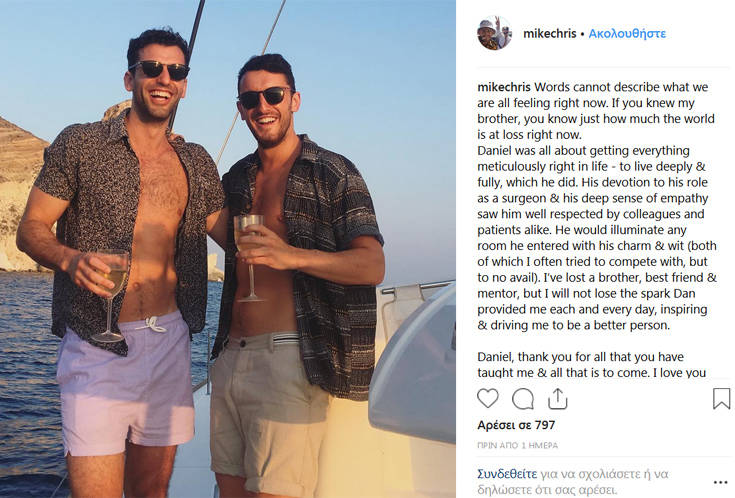Follow the account via Ακολουθήστε
This screenshot has width=735, height=498.
point(627,33)
